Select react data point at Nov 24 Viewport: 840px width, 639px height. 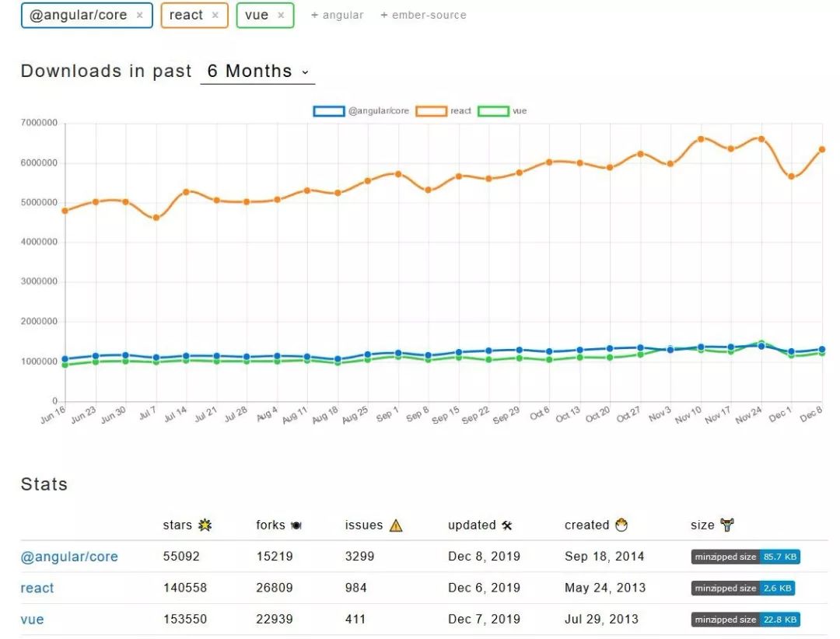pyautogui.click(x=761, y=138)
